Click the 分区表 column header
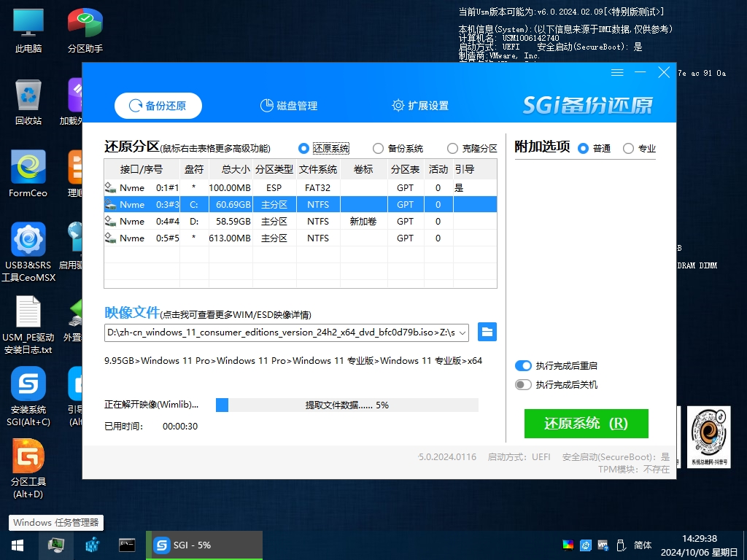The width and height of the screenshot is (747, 560). pyautogui.click(x=405, y=169)
